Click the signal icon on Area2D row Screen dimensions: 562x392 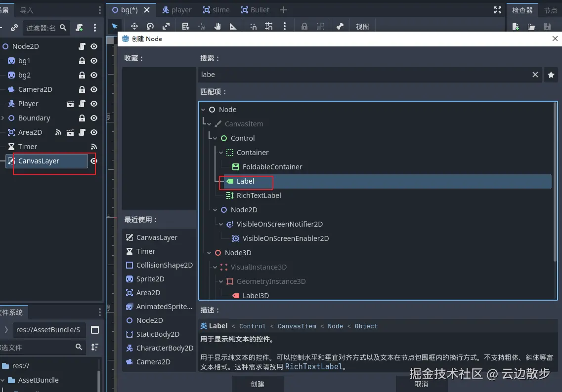pyautogui.click(x=58, y=132)
